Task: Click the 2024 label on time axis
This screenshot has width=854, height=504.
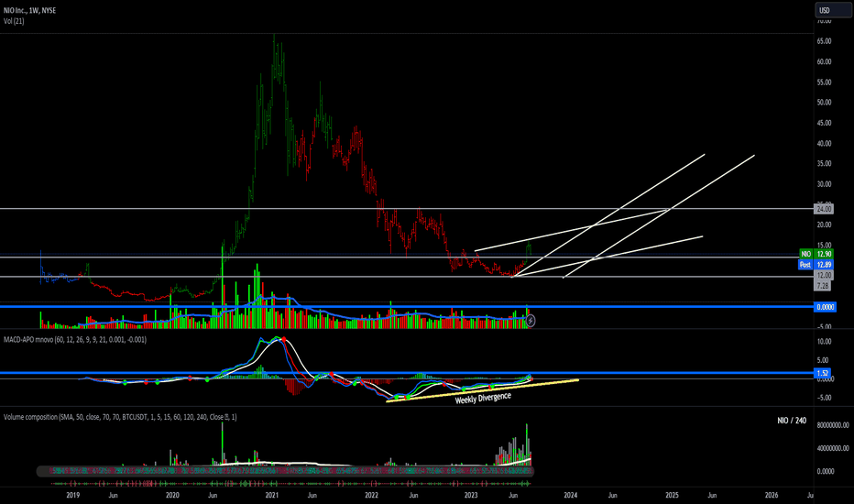Action: pos(570,495)
